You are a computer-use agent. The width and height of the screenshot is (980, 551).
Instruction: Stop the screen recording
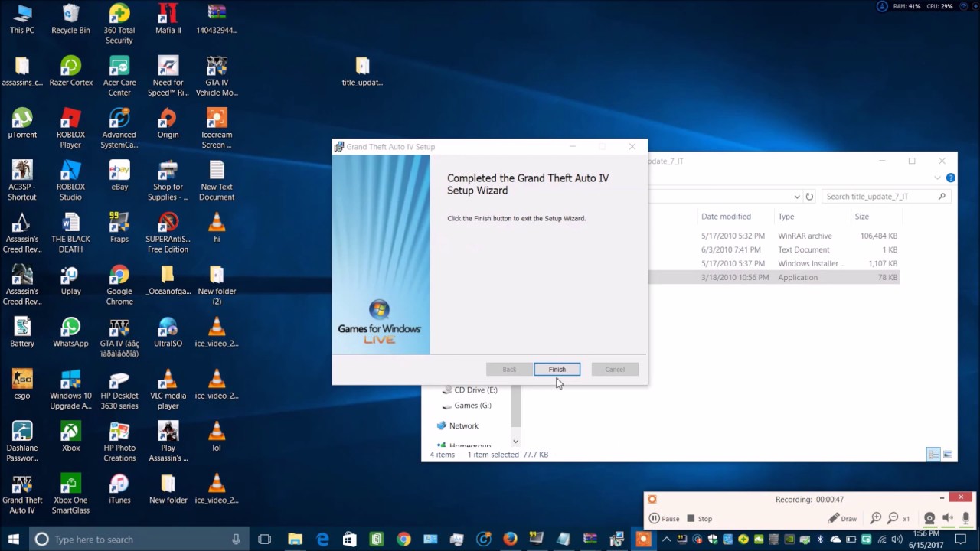[700, 518]
